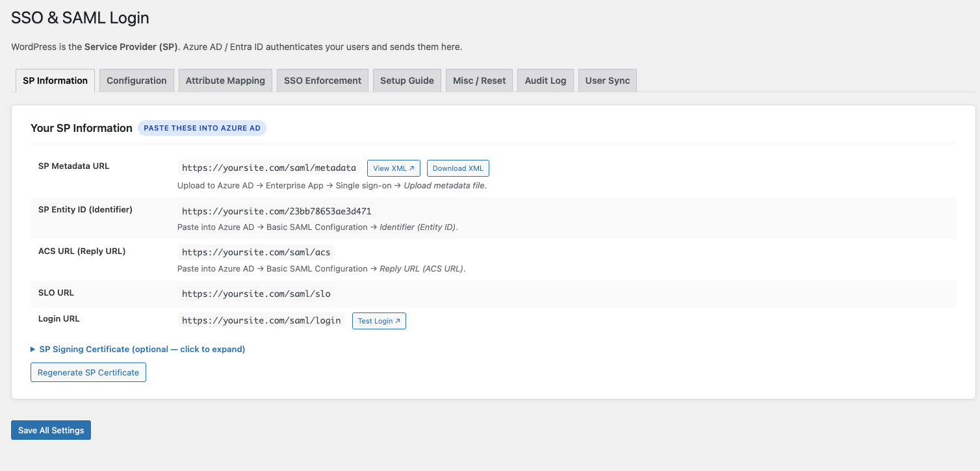Click the View XML button
The height and width of the screenshot is (471, 980).
coord(394,168)
